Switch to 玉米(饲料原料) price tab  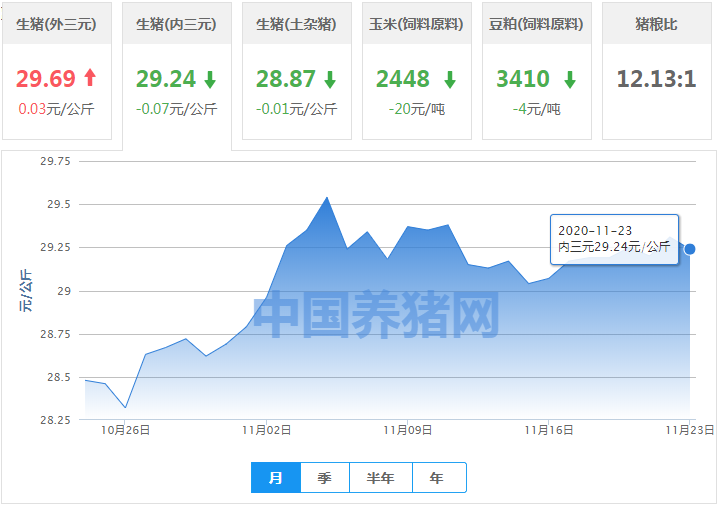tap(417, 71)
